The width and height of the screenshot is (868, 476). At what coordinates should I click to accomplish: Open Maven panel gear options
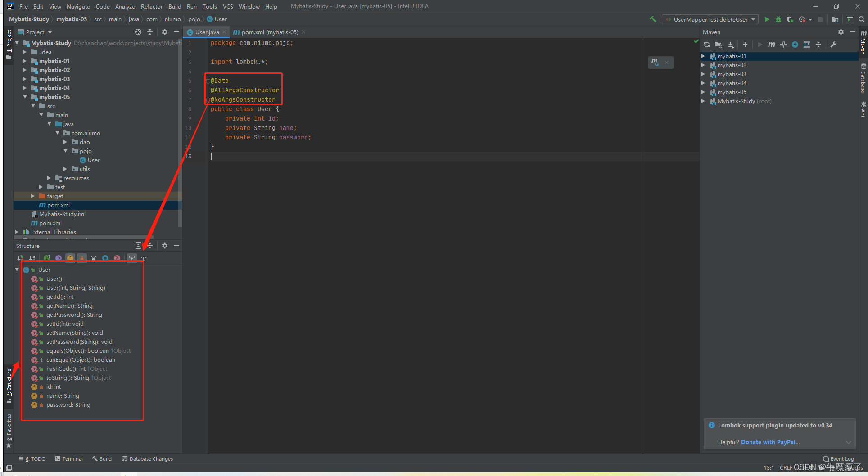point(841,32)
